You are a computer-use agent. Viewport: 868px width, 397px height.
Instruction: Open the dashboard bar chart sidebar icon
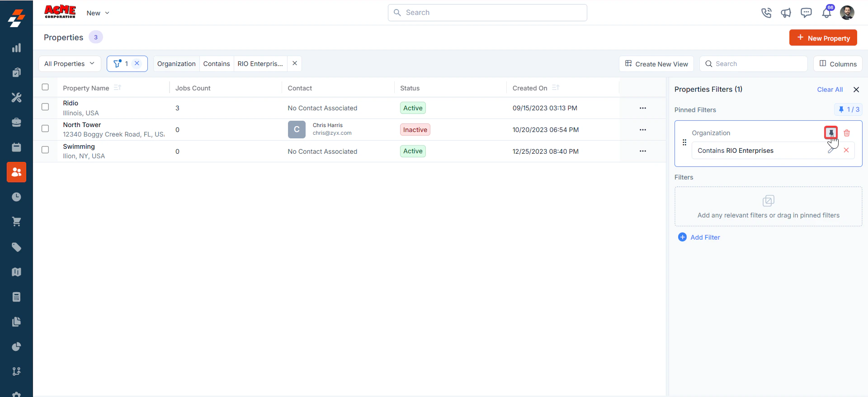coord(16,48)
